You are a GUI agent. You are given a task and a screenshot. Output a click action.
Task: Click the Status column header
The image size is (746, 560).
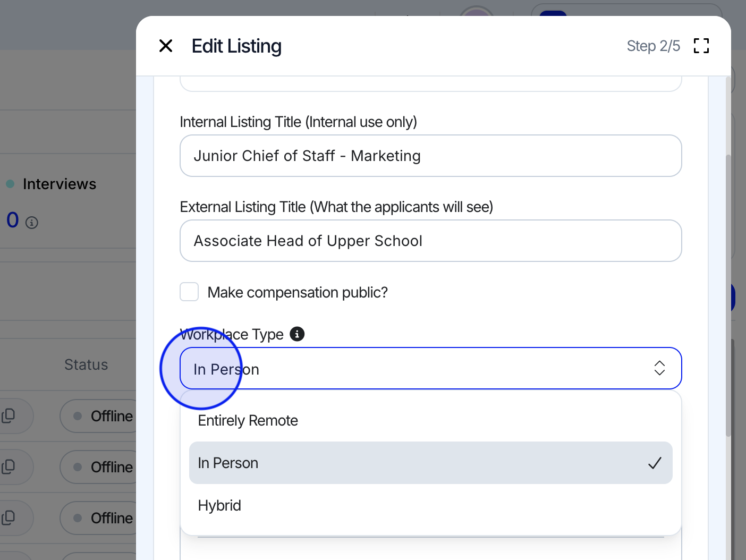(86, 365)
